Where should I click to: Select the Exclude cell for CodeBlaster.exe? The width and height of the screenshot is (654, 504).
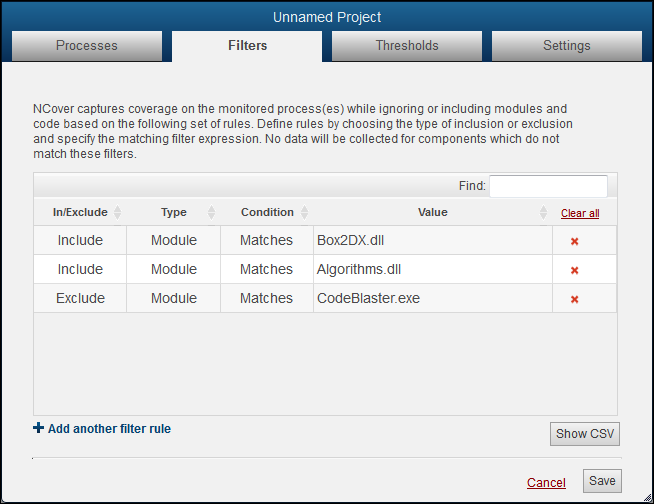80,298
